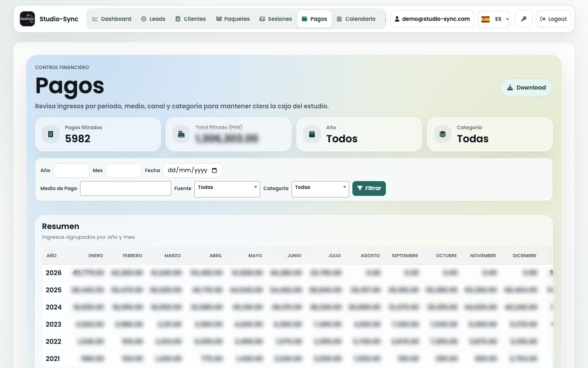Navigate to the Sesiones tab
This screenshot has height=368, width=588.
click(276, 19)
